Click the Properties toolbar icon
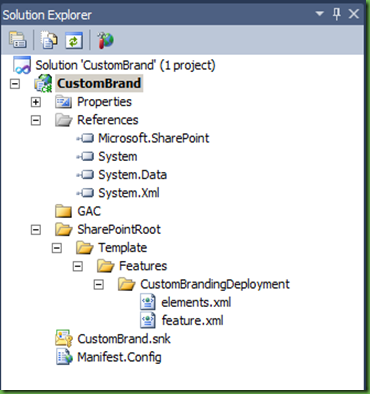Screen dimensions: 370x394 (17, 40)
